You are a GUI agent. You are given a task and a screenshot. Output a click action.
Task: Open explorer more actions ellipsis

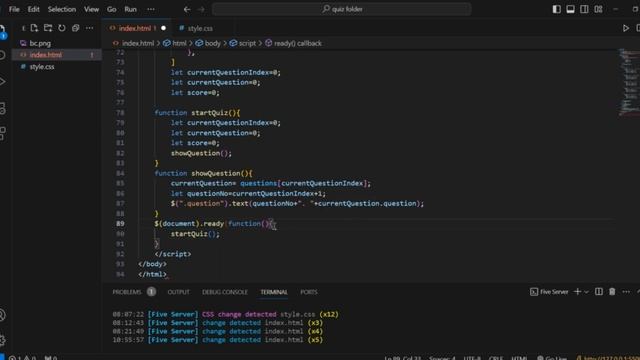89,28
